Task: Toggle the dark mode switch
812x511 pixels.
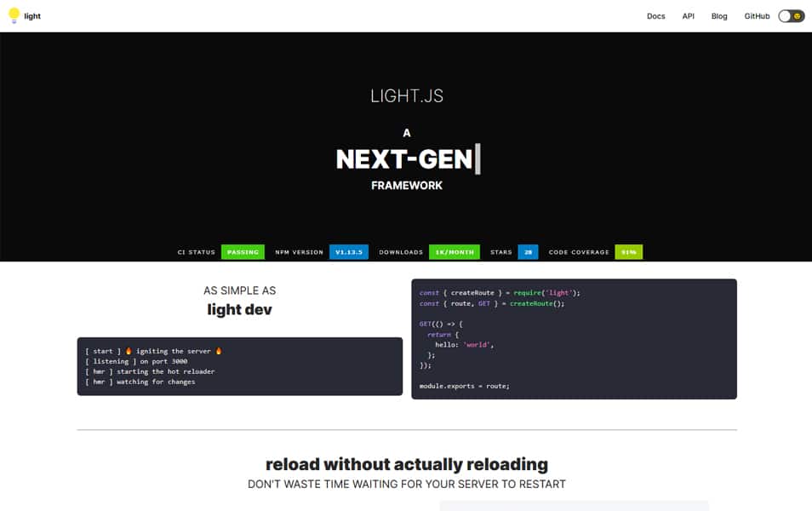Action: click(791, 16)
